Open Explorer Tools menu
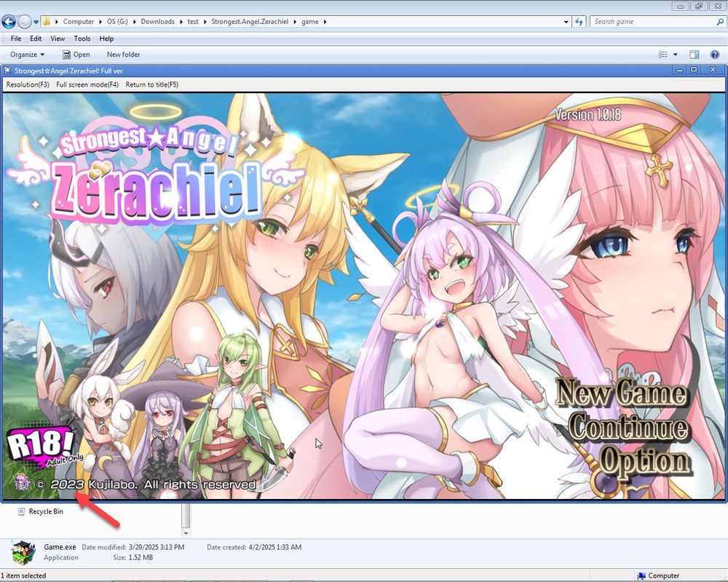The height and width of the screenshot is (582, 728). pos(82,39)
